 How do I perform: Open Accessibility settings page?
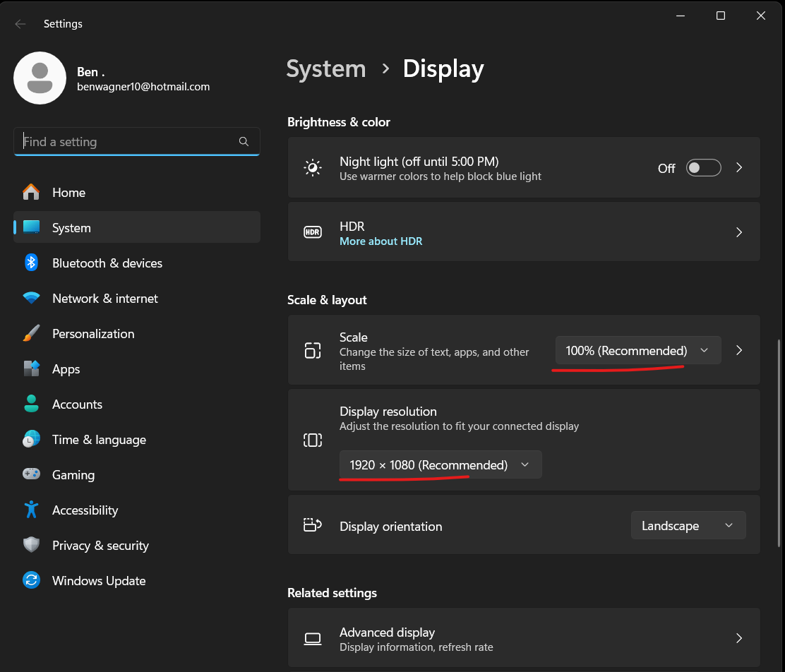(137, 510)
